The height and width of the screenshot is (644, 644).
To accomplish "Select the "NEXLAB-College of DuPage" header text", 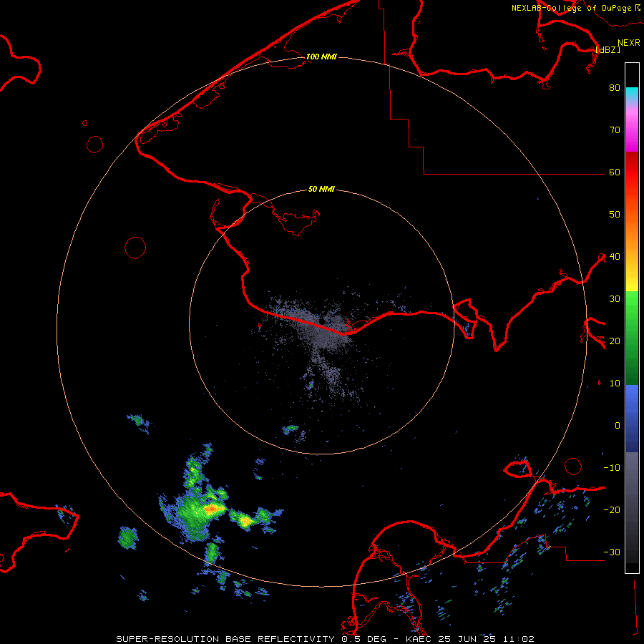I will coord(572,8).
